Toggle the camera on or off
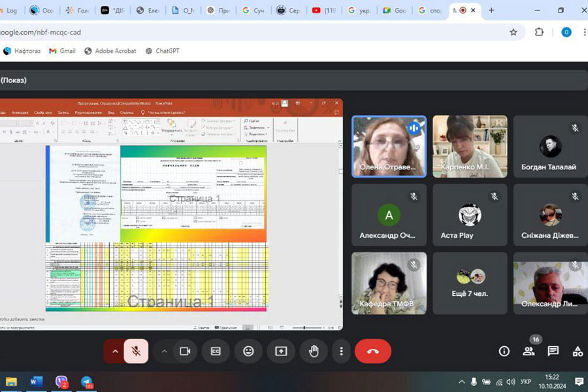 click(185, 351)
